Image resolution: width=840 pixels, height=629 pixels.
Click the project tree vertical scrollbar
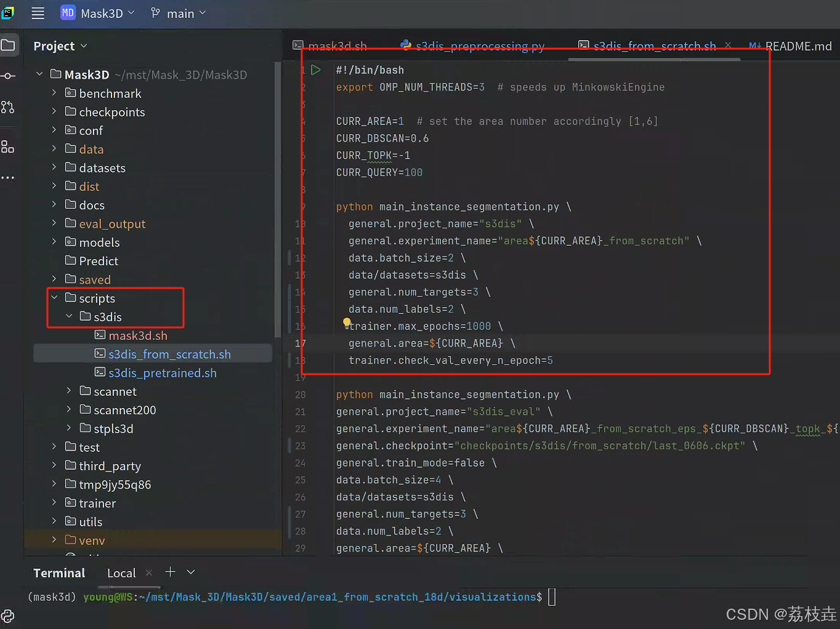277,199
